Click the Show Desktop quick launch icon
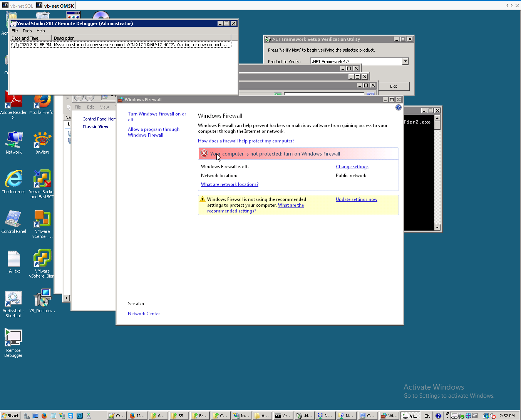521x420 pixels. 35,416
